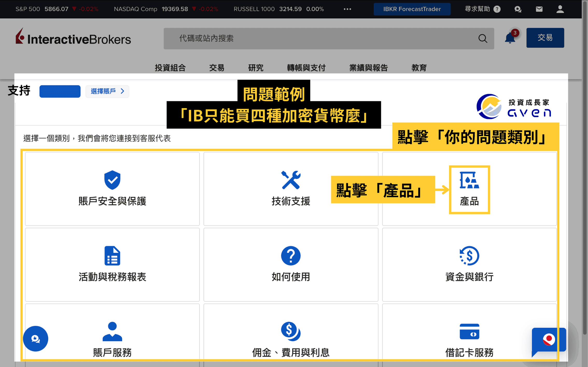Open the user profile icon in top bar

[560, 9]
